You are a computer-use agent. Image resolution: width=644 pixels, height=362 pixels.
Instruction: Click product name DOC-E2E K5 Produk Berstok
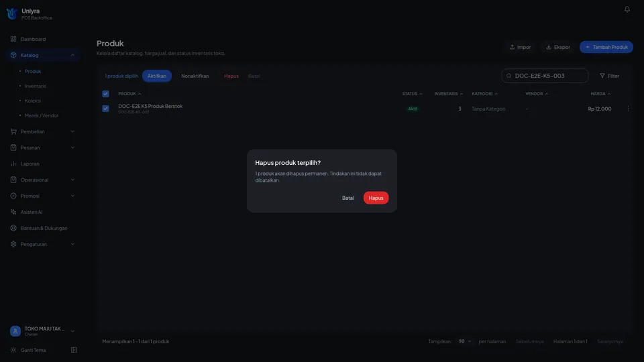point(150,106)
